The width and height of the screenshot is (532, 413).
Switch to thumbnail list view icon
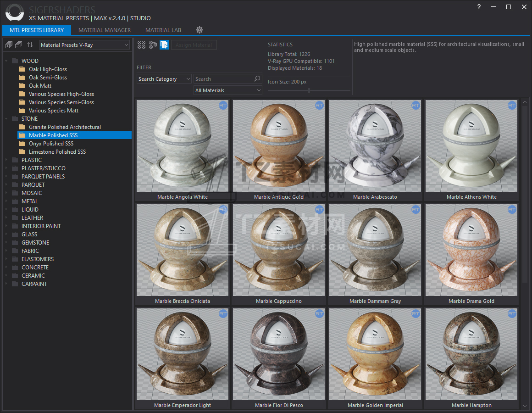[x=153, y=45]
